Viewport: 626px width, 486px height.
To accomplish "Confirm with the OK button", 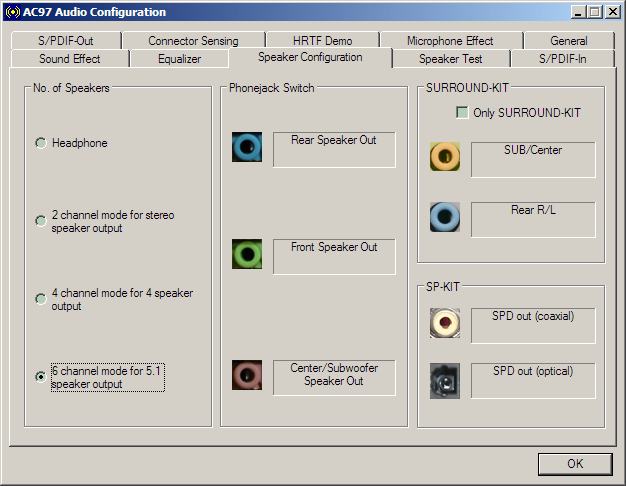I will pyautogui.click(x=575, y=464).
